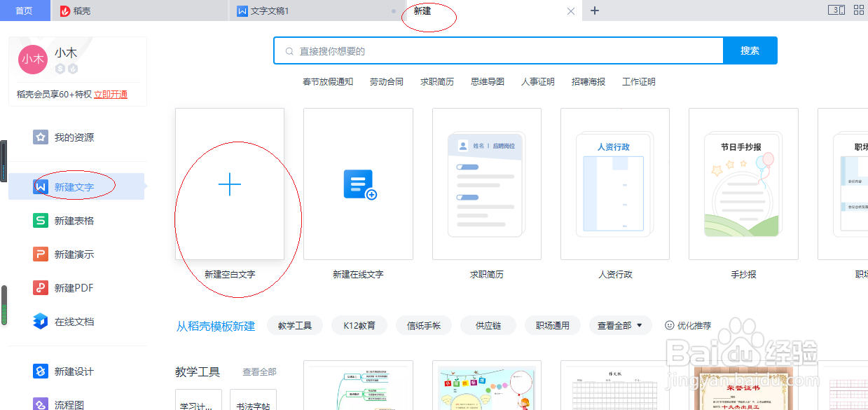The height and width of the screenshot is (410, 868).
Task: Click the blue 搜索 button
Action: tap(750, 50)
